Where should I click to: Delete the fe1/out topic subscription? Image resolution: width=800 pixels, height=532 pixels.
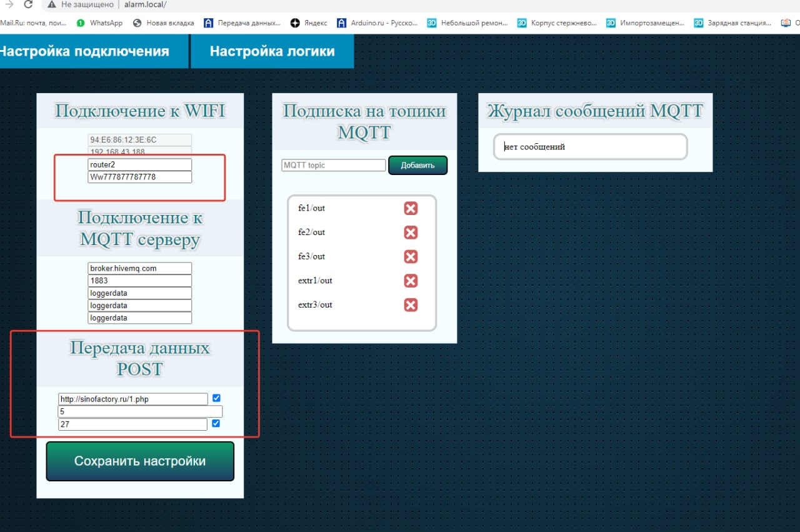point(411,208)
